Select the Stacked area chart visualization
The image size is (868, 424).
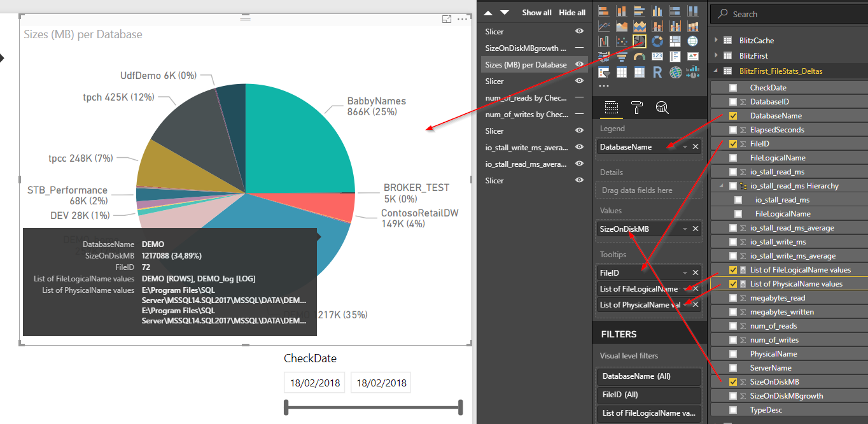640,26
